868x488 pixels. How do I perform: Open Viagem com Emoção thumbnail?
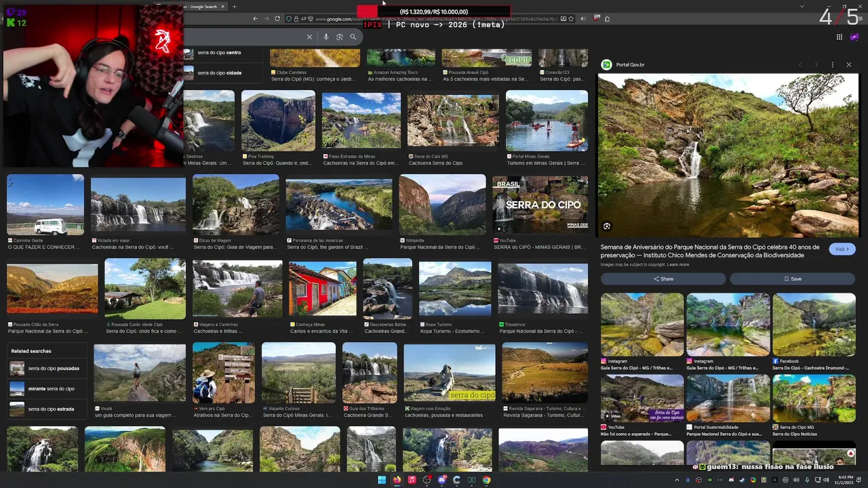click(x=450, y=373)
